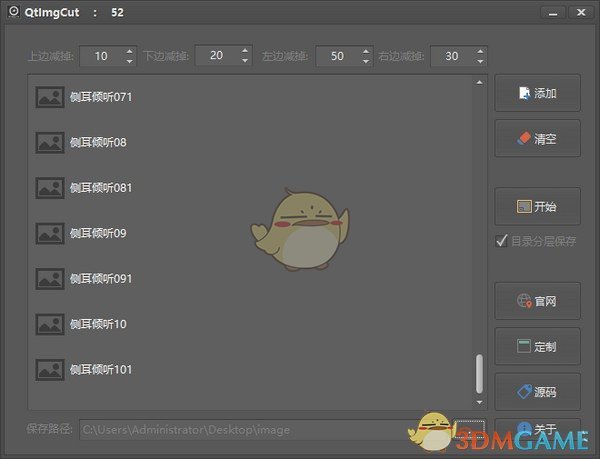This screenshot has height=459, width=600.
Task: Click the list scrollbar up arrow
Action: pyautogui.click(x=479, y=82)
